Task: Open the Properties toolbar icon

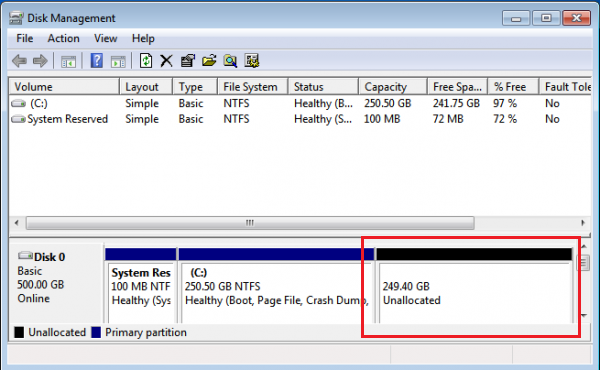Action: point(188,61)
